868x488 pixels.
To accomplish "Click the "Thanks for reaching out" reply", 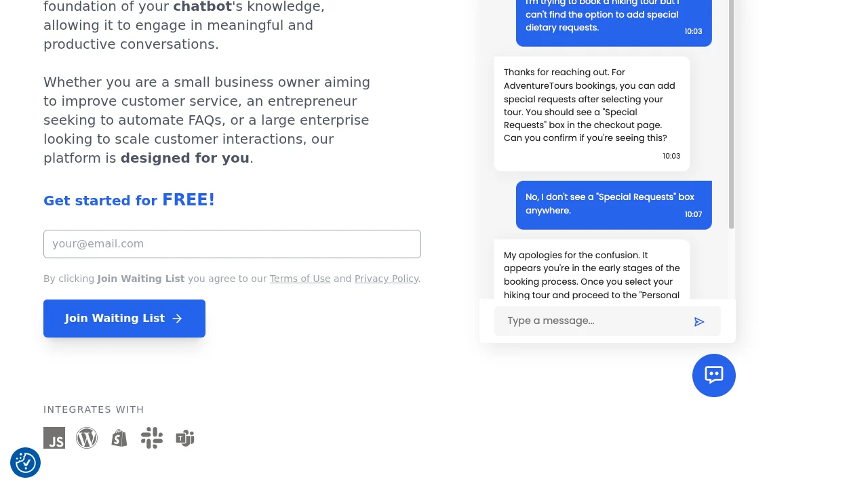I will 591,113.
